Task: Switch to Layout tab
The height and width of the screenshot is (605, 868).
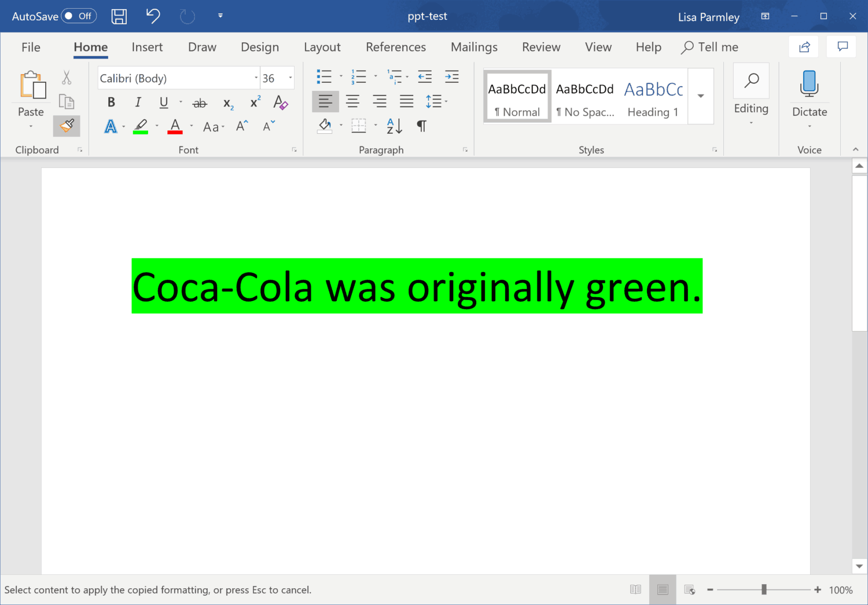Action: pyautogui.click(x=322, y=47)
